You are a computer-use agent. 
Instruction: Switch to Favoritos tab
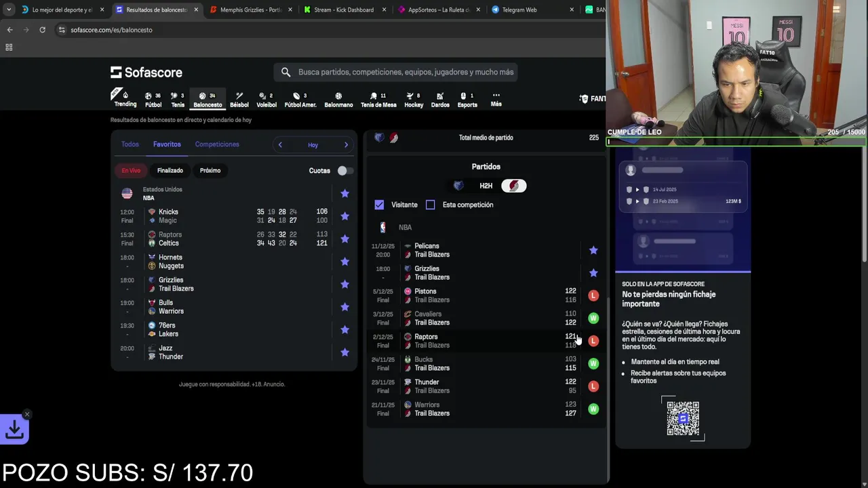tap(167, 144)
